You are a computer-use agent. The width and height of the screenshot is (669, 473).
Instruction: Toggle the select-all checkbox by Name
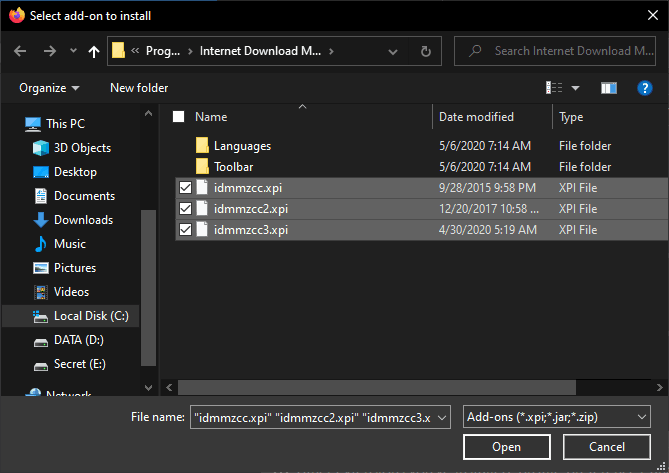(x=178, y=117)
